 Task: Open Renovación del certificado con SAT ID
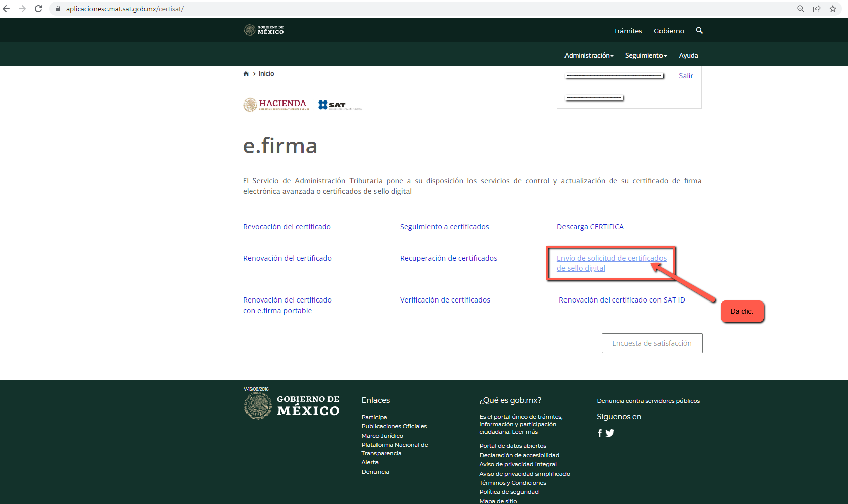click(x=622, y=300)
